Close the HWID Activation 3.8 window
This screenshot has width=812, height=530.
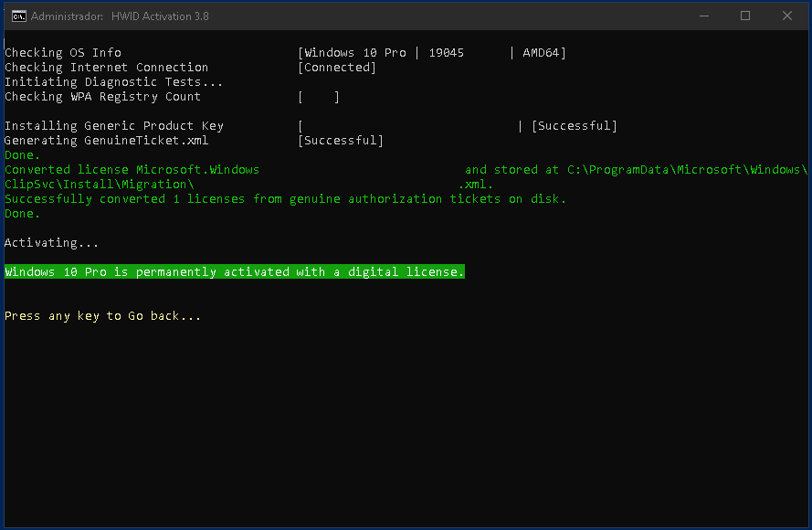[x=787, y=16]
